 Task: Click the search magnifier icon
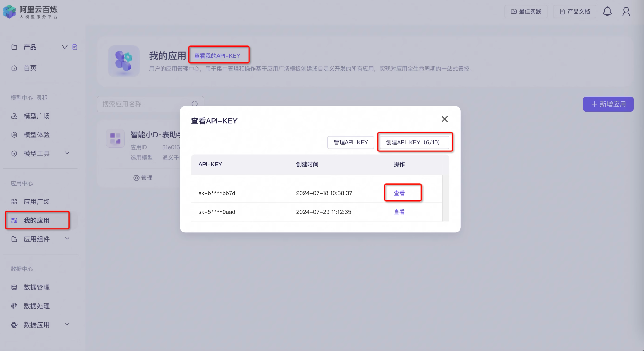tap(195, 104)
